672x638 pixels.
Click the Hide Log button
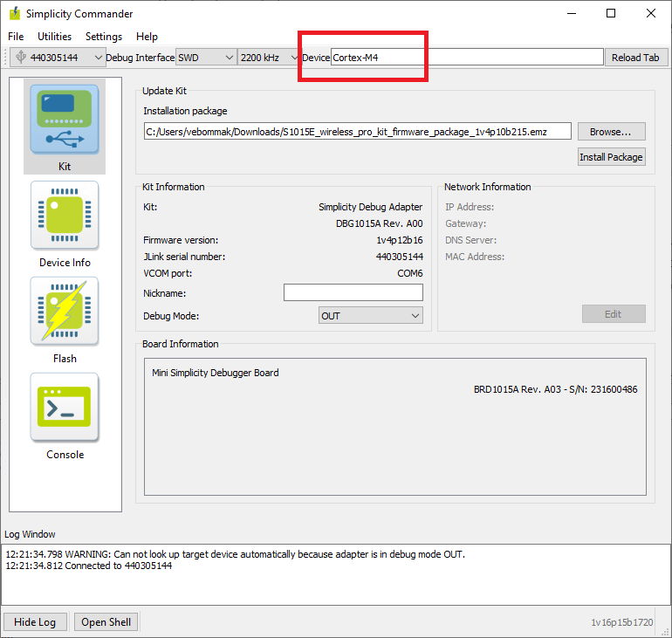click(35, 622)
